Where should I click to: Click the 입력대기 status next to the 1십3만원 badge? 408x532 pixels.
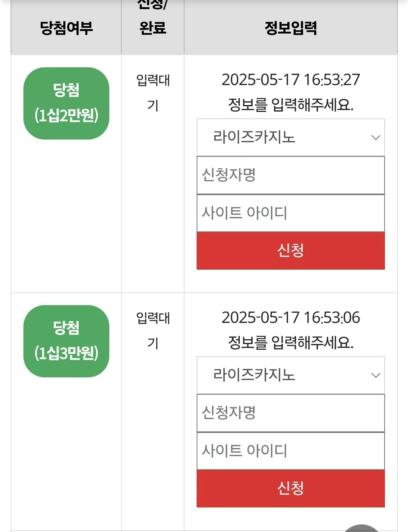click(153, 330)
